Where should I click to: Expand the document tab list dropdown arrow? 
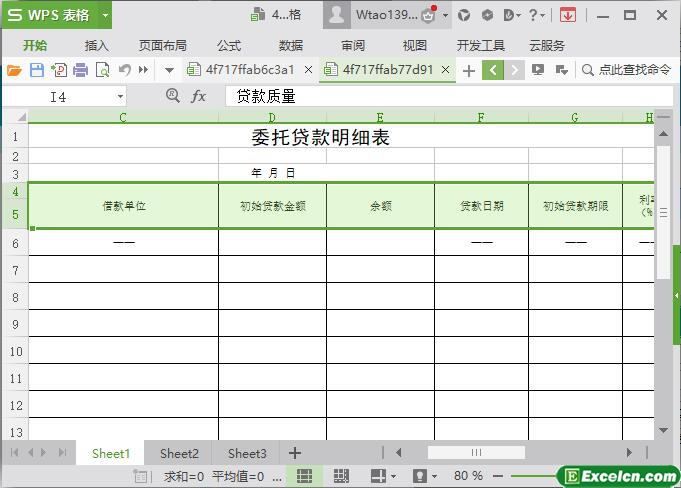point(169,70)
